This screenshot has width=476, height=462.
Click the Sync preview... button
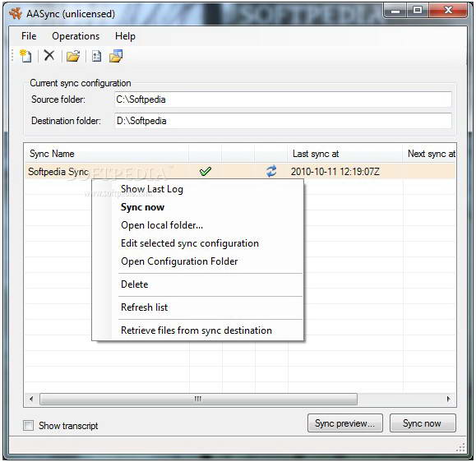click(x=344, y=423)
